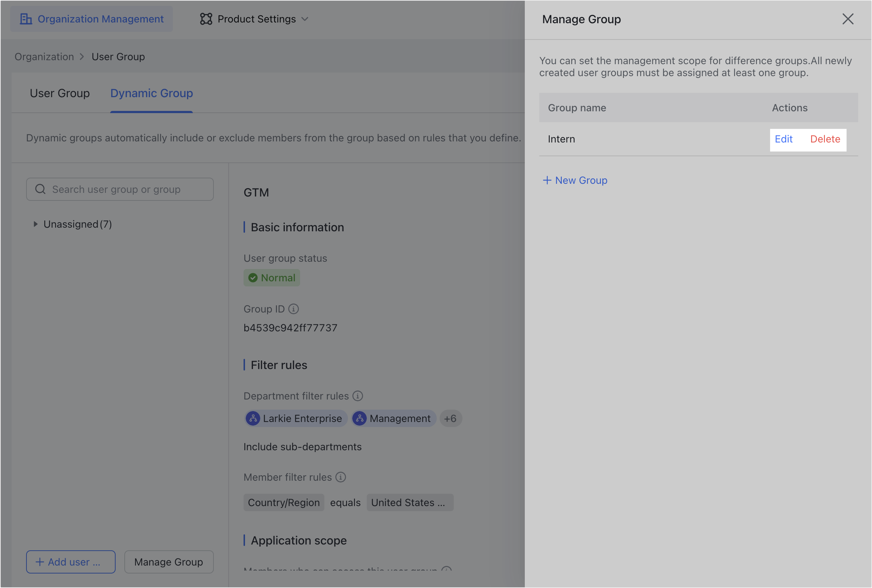Switch to the User Group tab

(59, 93)
